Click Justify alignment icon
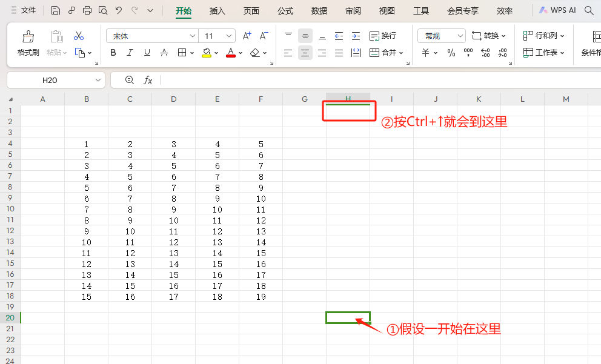This screenshot has width=601, height=364. click(x=339, y=53)
